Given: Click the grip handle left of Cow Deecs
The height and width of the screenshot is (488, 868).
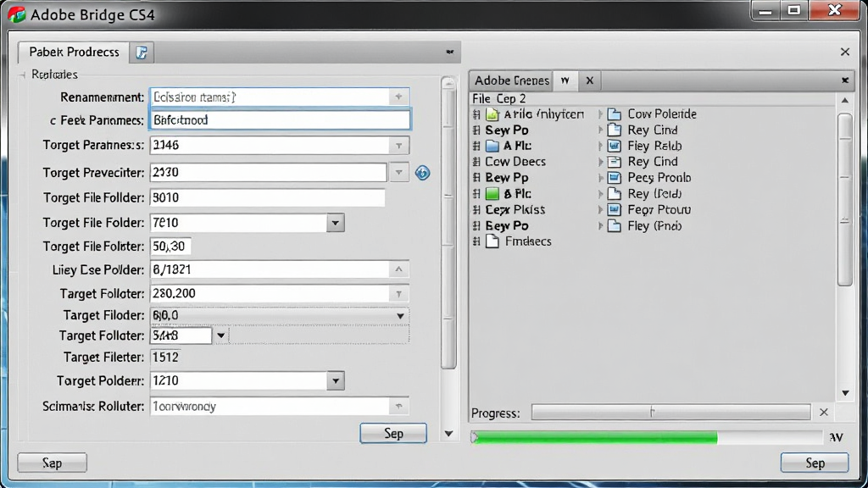Looking at the screenshot, I should [x=476, y=162].
